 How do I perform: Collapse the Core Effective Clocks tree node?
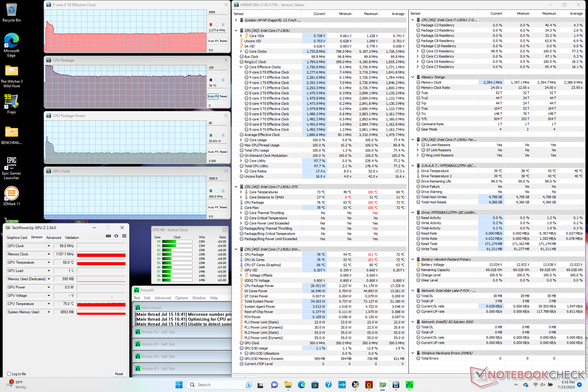tap(241, 67)
